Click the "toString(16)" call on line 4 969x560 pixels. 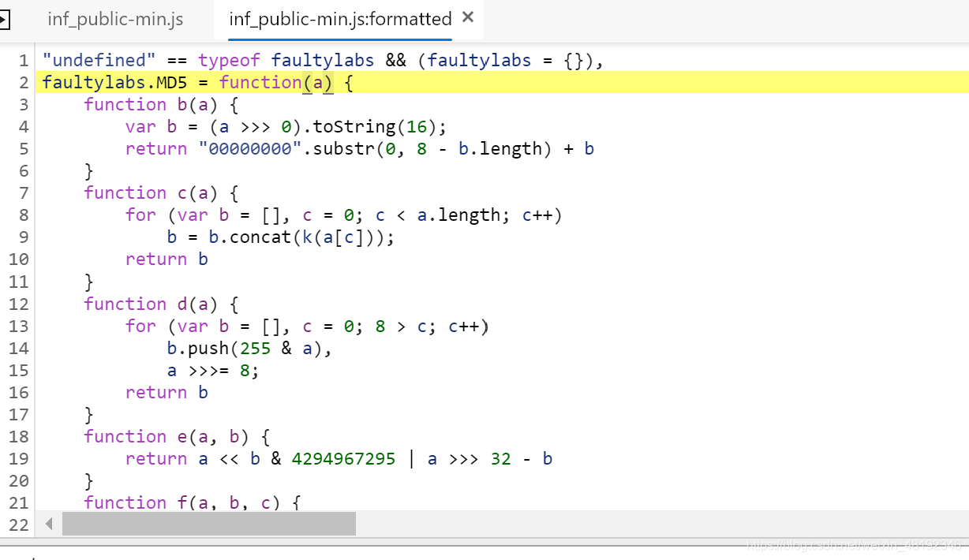[375, 126]
